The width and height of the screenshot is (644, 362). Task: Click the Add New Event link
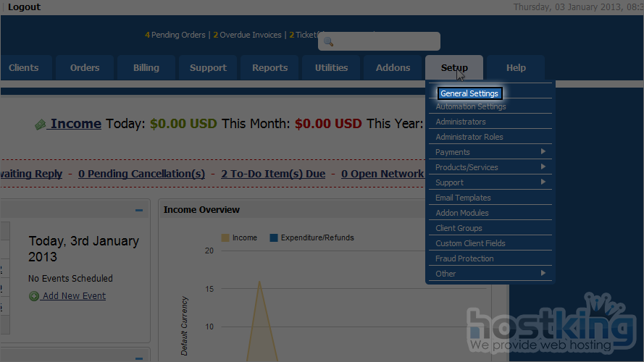[x=74, y=296]
